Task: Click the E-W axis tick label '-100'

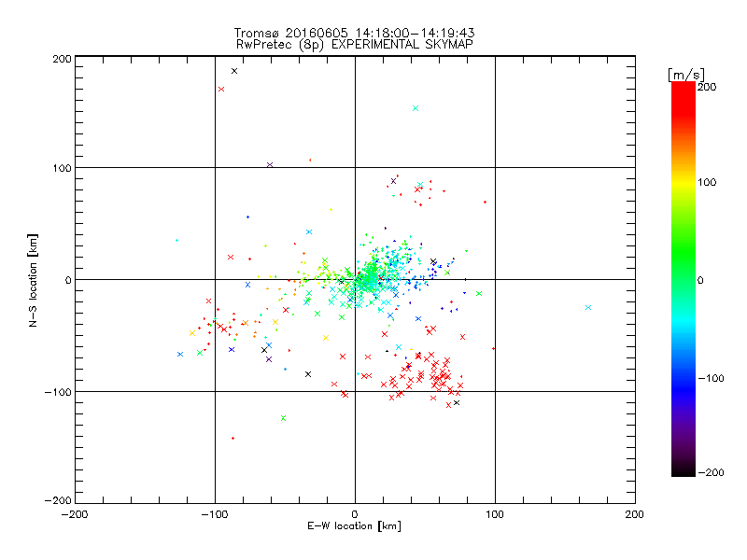Action: (x=215, y=514)
